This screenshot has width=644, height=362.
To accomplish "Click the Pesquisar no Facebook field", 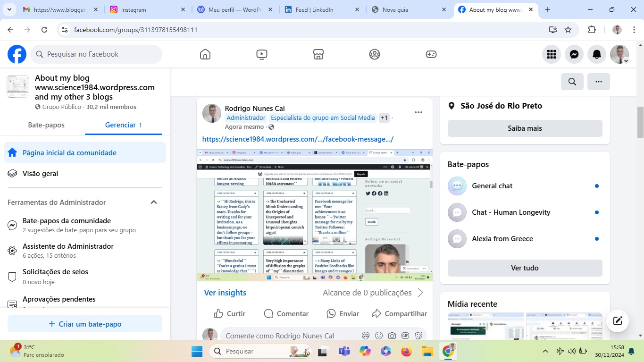I will (x=96, y=54).
